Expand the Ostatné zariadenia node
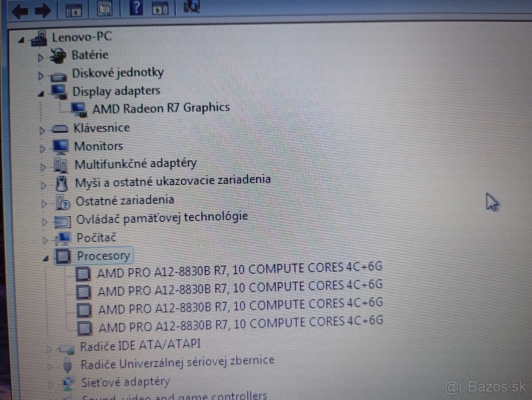 (x=44, y=204)
